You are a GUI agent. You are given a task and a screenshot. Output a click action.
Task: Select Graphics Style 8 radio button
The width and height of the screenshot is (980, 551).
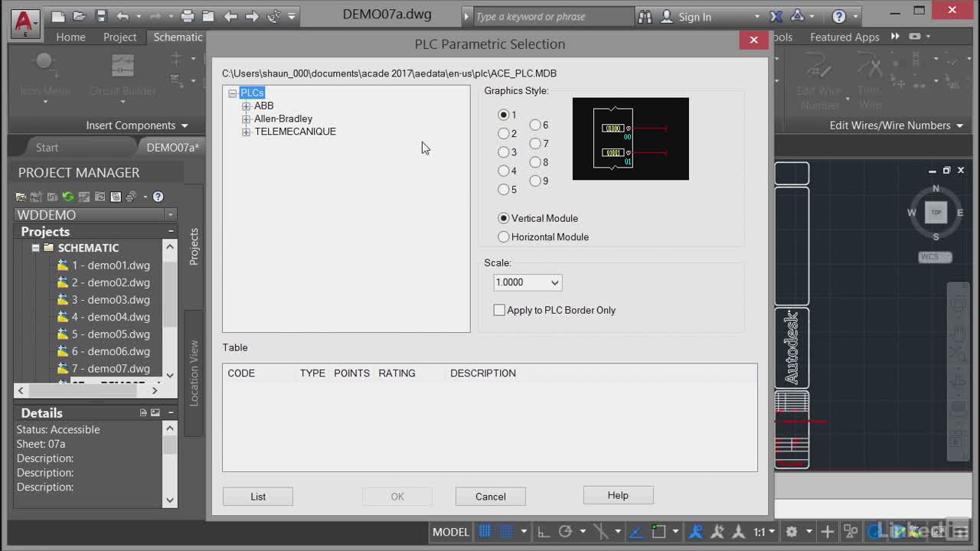coord(535,162)
